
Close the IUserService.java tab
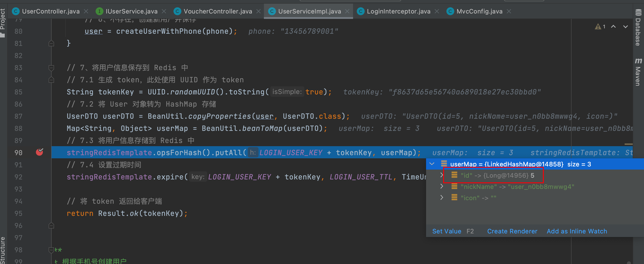pyautogui.click(x=164, y=11)
